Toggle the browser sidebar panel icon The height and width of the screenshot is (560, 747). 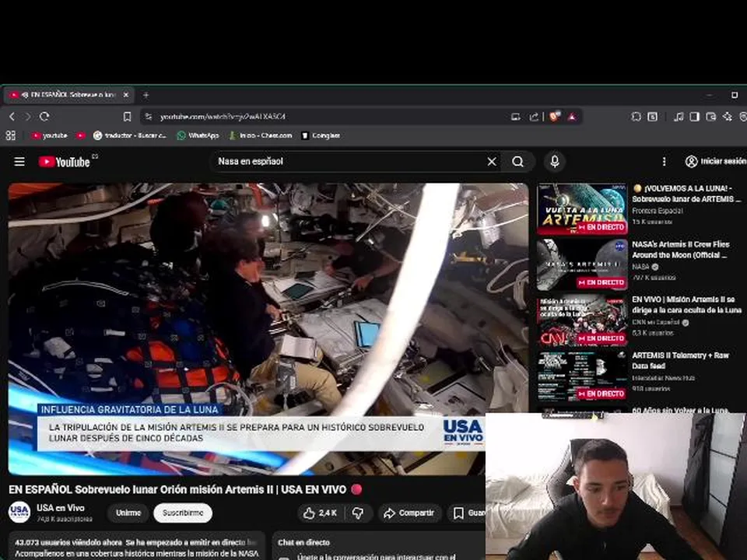click(x=695, y=117)
